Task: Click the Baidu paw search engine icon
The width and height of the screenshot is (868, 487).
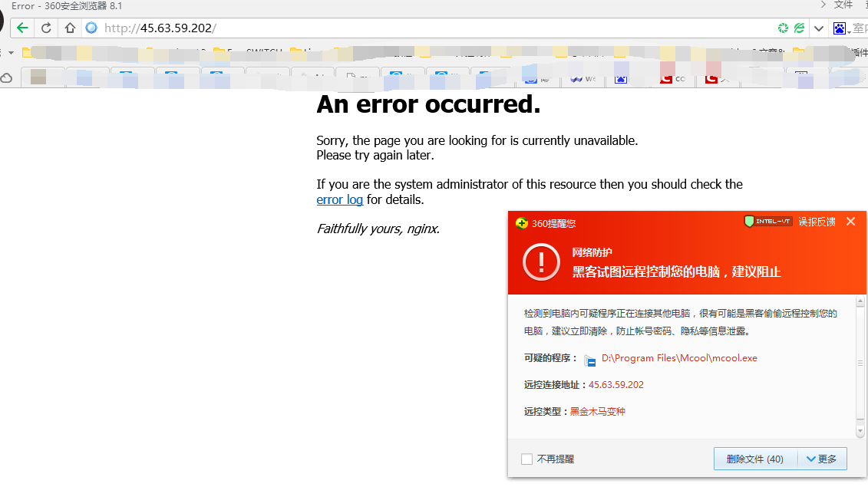Action: coord(840,28)
